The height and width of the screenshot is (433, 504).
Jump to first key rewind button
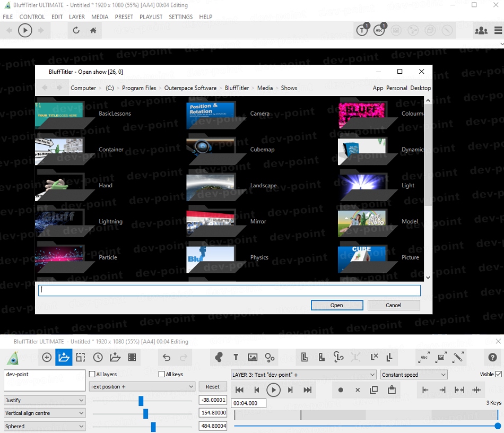click(239, 390)
